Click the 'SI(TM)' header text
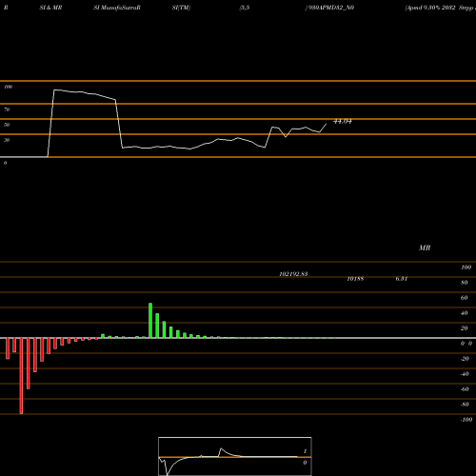The height and width of the screenshot is (476, 476). tap(181, 8)
